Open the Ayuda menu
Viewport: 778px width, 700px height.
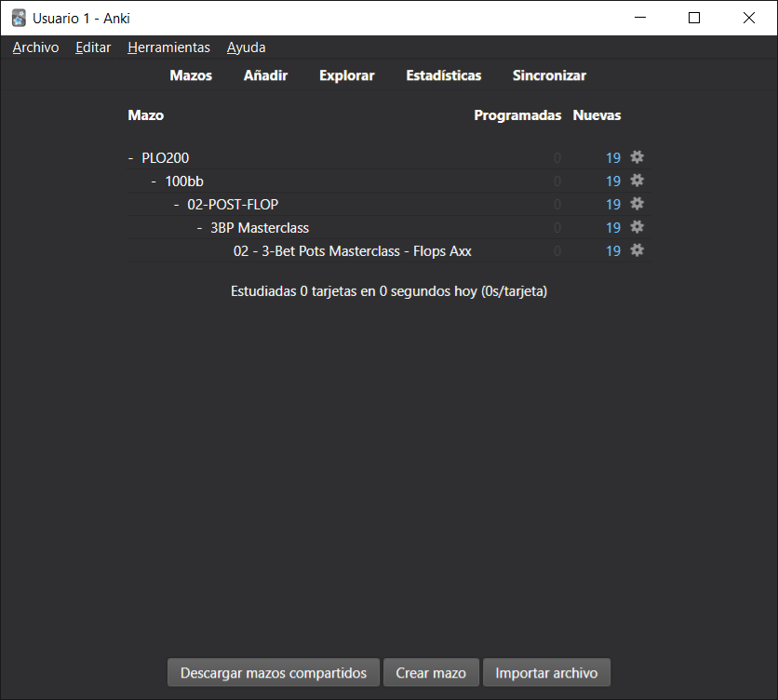246,47
